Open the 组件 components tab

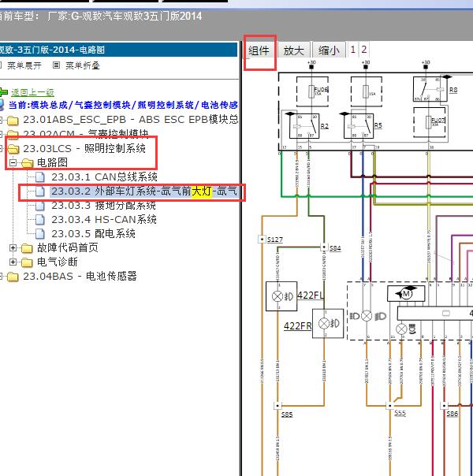(x=259, y=50)
